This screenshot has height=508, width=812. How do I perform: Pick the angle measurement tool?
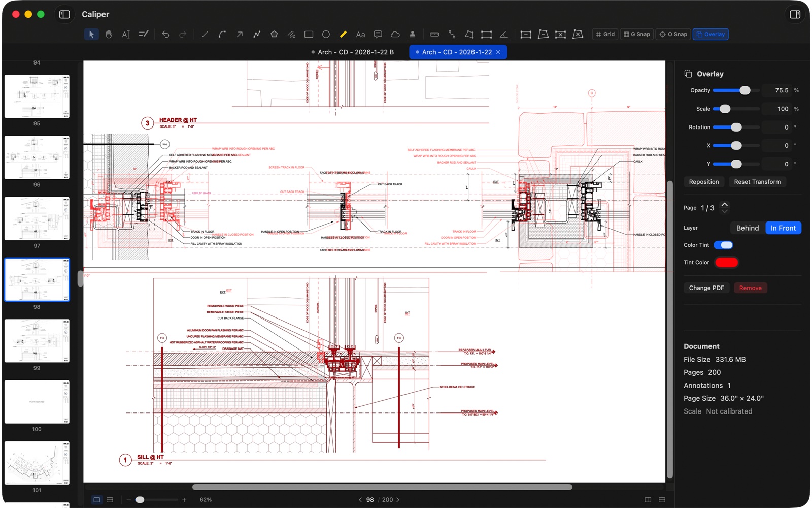[x=503, y=35]
